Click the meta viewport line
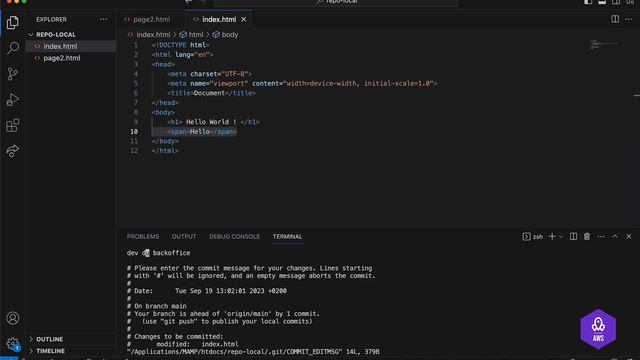The height and width of the screenshot is (360, 640). coord(302,84)
